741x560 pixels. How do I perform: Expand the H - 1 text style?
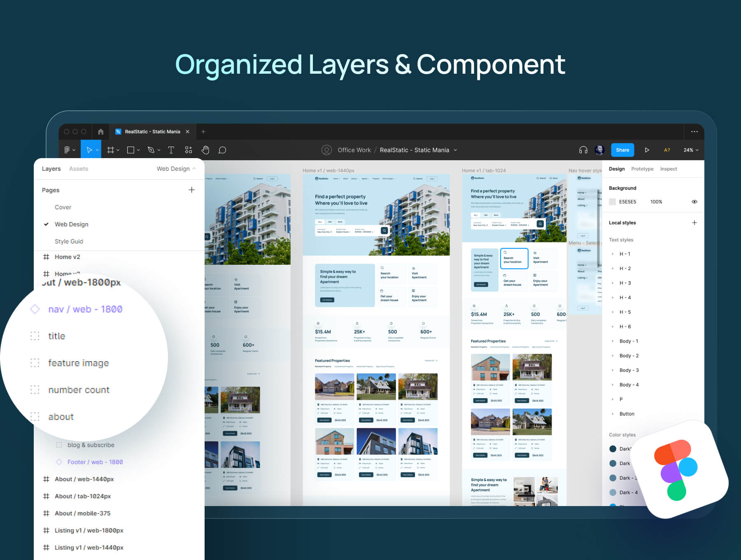click(x=613, y=254)
